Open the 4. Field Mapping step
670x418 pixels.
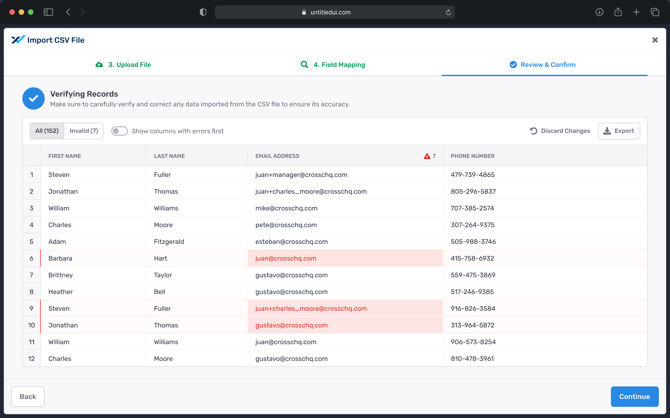click(x=333, y=65)
